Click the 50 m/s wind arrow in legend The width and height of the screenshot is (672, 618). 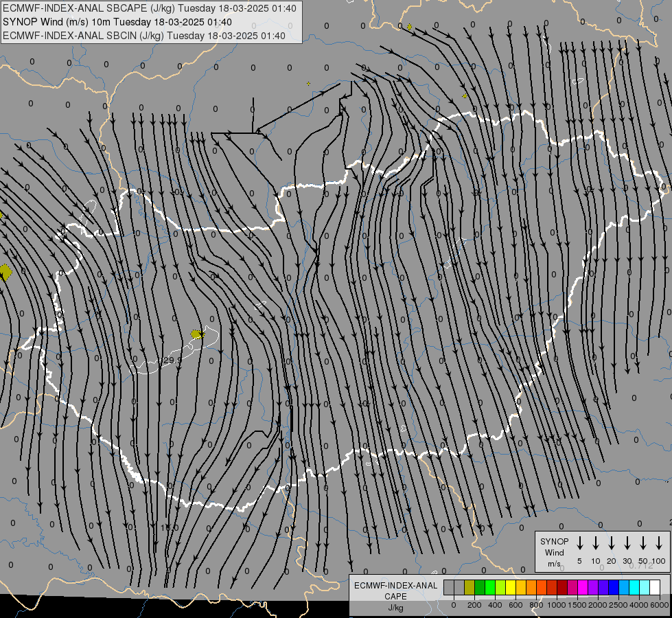click(x=643, y=543)
